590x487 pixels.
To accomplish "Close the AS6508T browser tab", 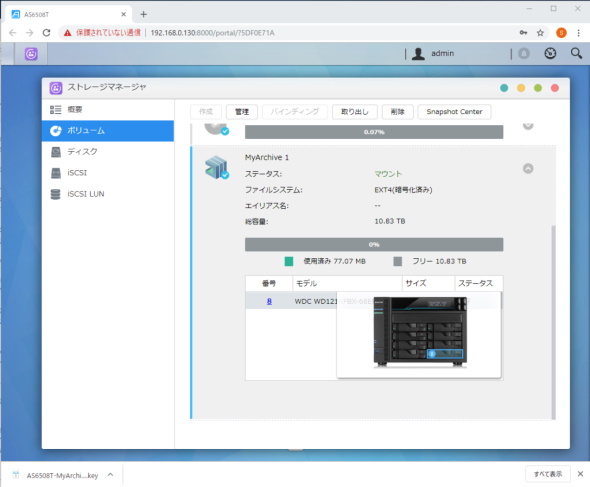I will click(123, 14).
